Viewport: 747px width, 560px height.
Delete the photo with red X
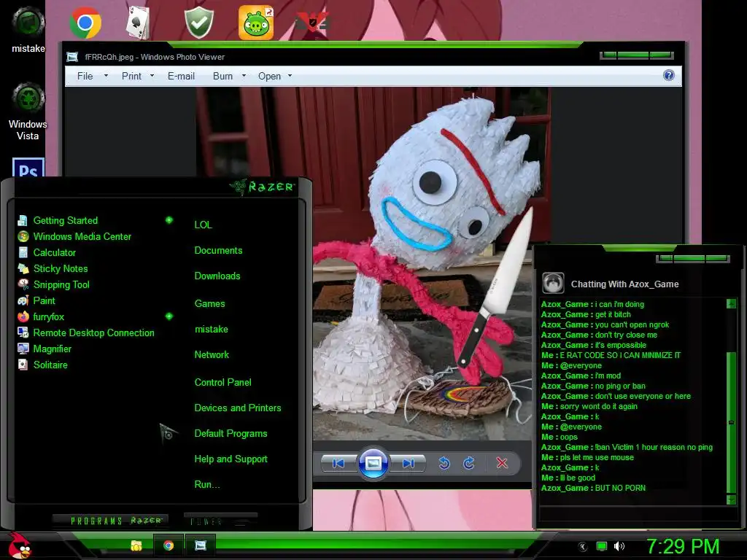tap(502, 463)
